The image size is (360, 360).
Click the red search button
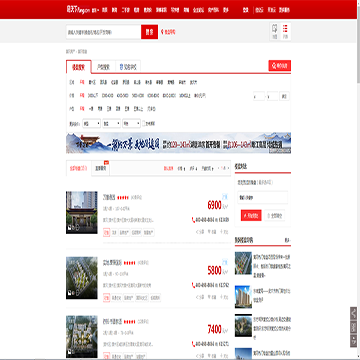(149, 32)
